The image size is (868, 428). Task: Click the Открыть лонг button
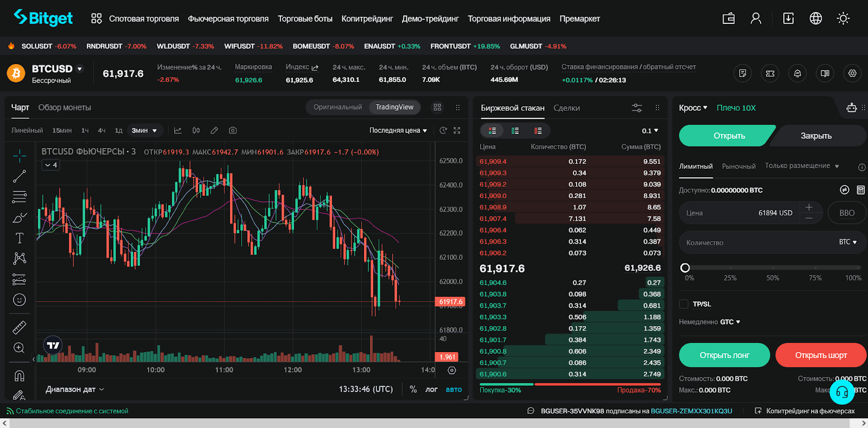pyautogui.click(x=724, y=355)
